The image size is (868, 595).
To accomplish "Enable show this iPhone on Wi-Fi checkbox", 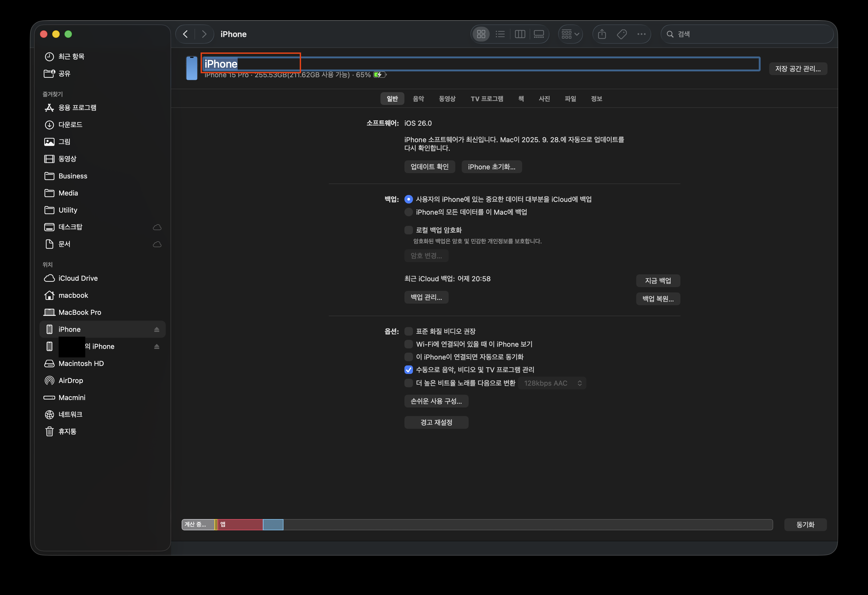I will click(409, 344).
